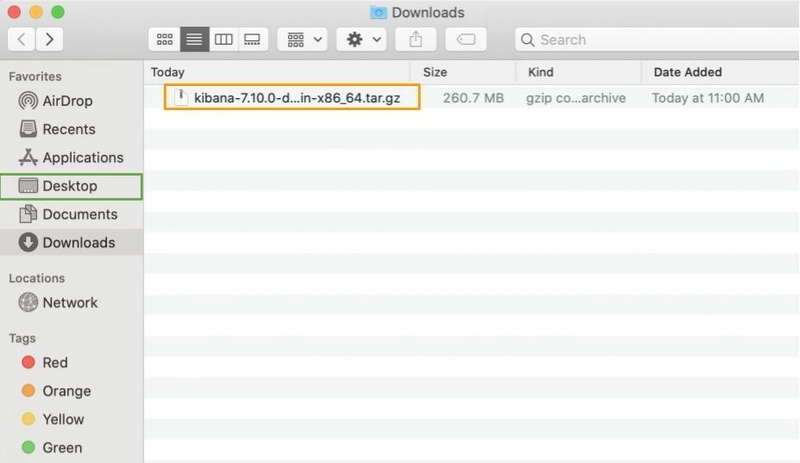Sort by the Date Added column header
Image resolution: width=800 pixels, height=463 pixels.
point(720,72)
